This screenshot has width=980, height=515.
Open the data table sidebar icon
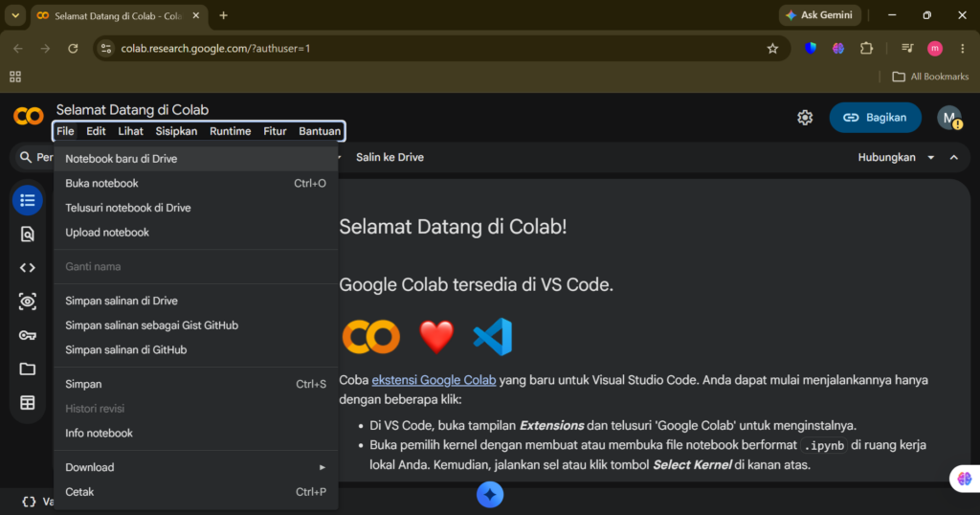(28, 403)
